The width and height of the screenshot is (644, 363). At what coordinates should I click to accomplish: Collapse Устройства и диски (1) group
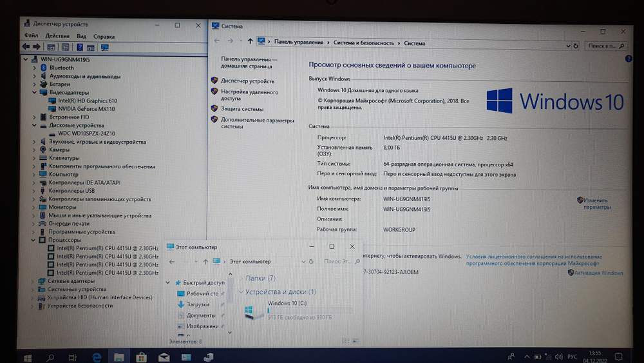point(241,292)
